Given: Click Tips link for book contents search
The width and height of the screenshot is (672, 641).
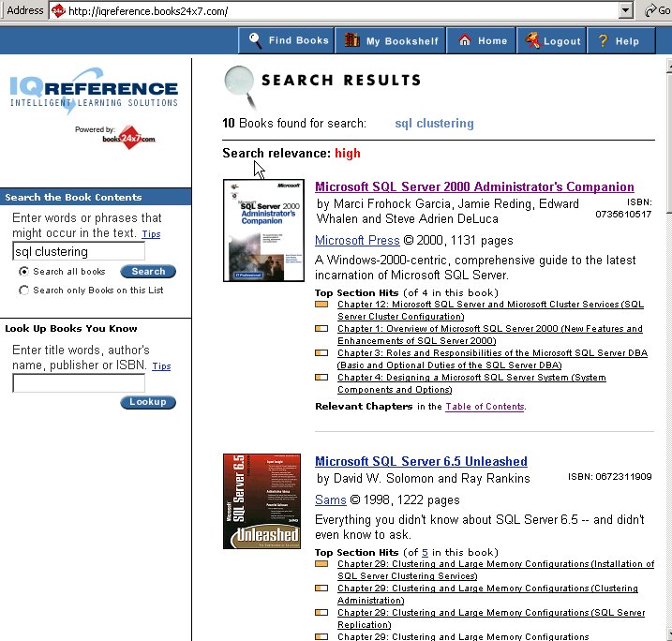Looking at the screenshot, I should (151, 234).
